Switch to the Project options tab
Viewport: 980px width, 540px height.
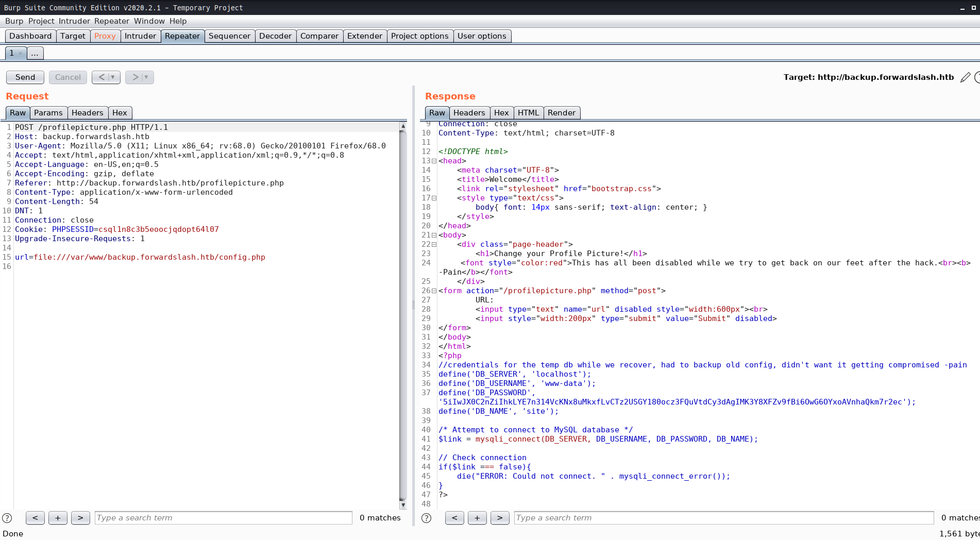pyautogui.click(x=420, y=36)
